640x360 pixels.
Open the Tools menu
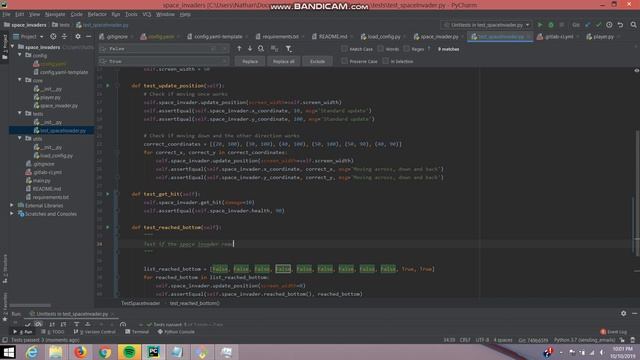click(x=131, y=14)
